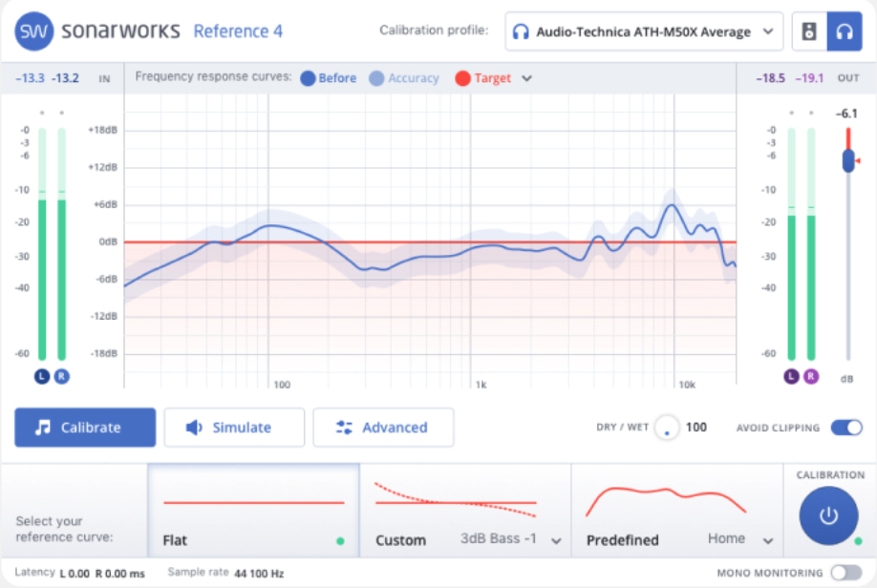Click the left input level meter
Screen dimensions: 877x588
pos(42,243)
